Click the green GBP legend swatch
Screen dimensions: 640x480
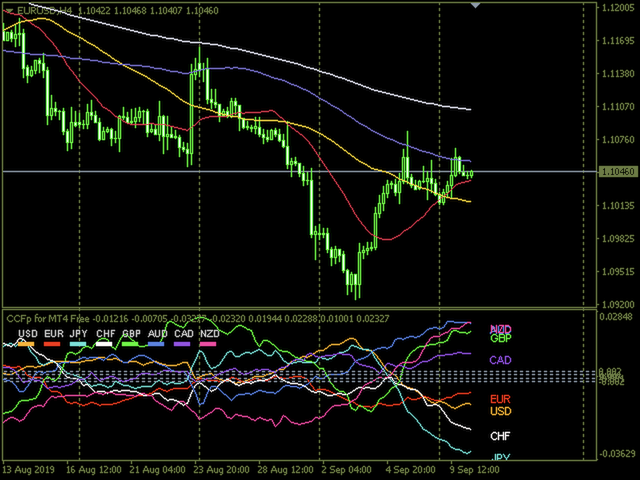tap(131, 343)
